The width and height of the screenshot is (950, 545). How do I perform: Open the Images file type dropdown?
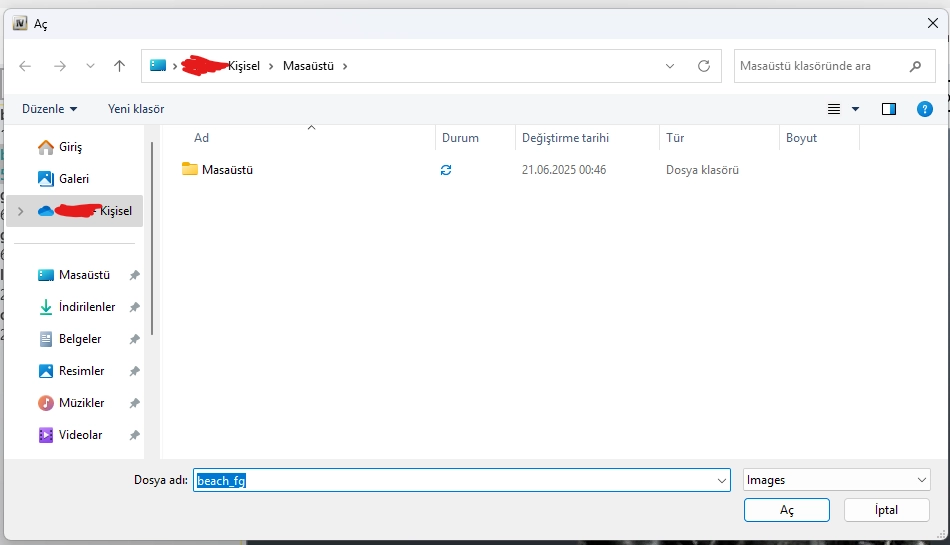[x=837, y=480]
